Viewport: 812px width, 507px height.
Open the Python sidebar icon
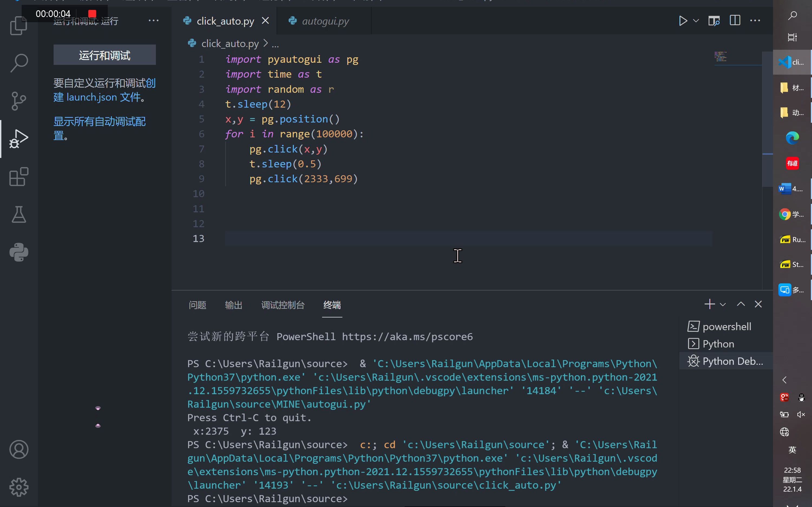click(18, 252)
